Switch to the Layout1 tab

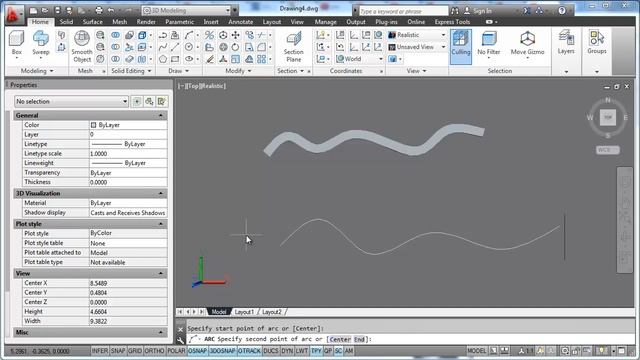tap(244, 312)
